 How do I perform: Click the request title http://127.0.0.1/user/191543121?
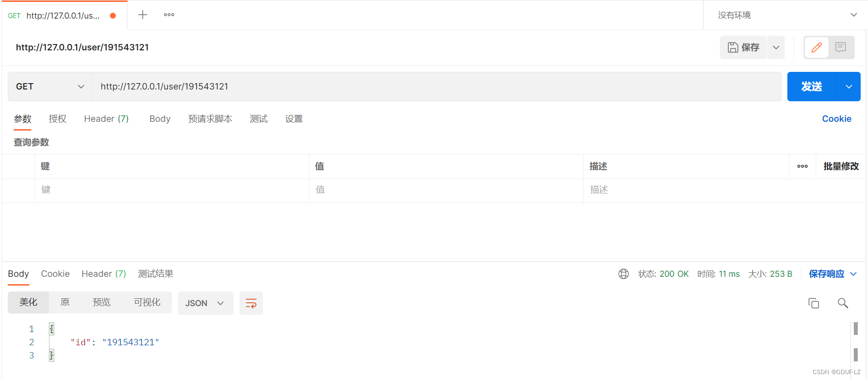click(x=82, y=47)
